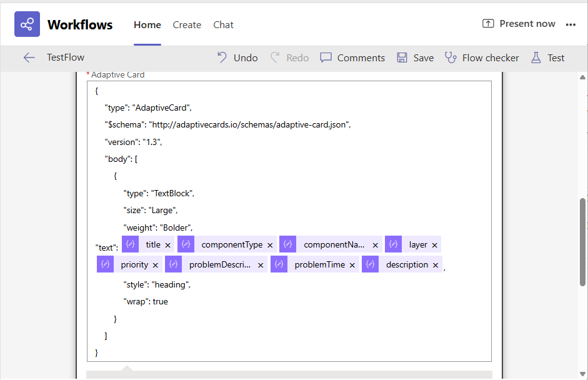The height and width of the screenshot is (380, 588).
Task: Remove the componentType token
Action: click(270, 246)
